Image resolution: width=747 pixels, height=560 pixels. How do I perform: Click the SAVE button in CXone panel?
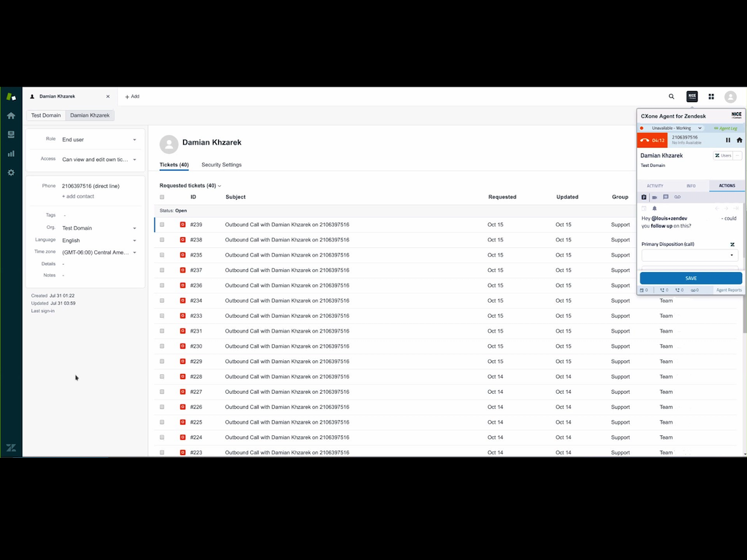coord(690,278)
